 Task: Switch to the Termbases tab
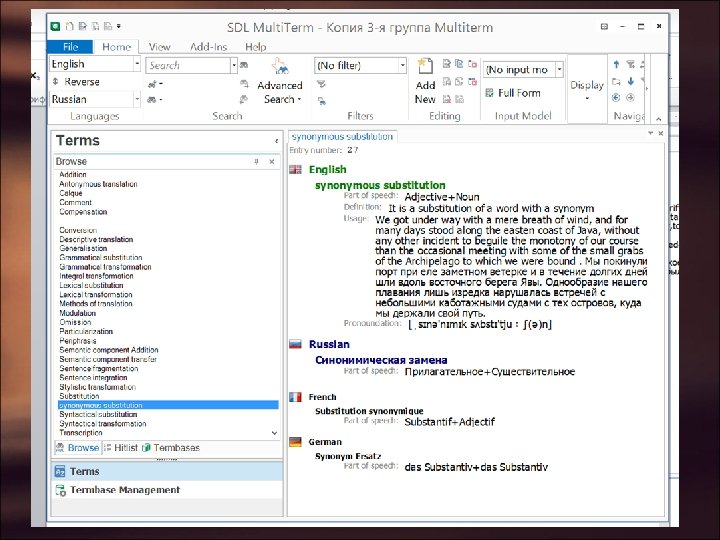[171, 448]
